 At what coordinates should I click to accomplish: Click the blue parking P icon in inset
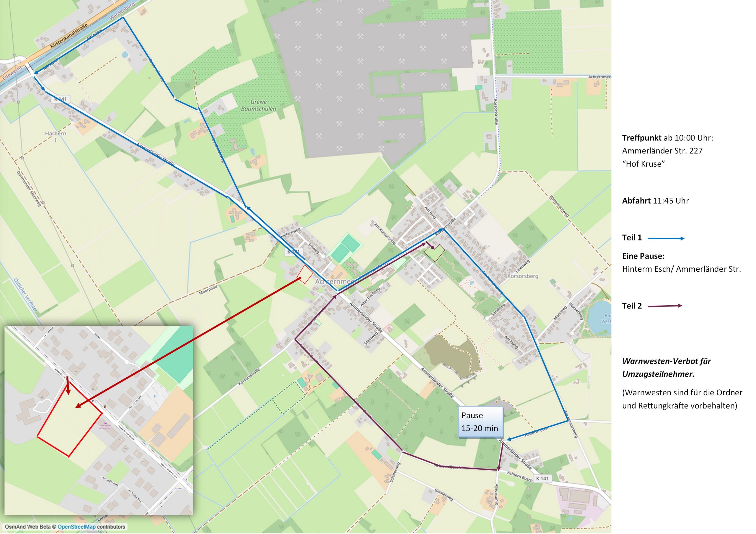(x=155, y=396)
